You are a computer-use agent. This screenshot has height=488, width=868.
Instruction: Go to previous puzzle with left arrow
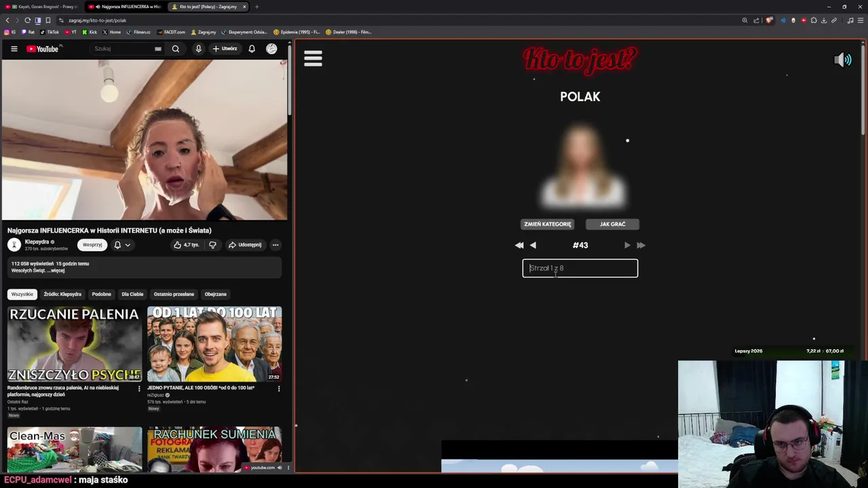pos(533,245)
